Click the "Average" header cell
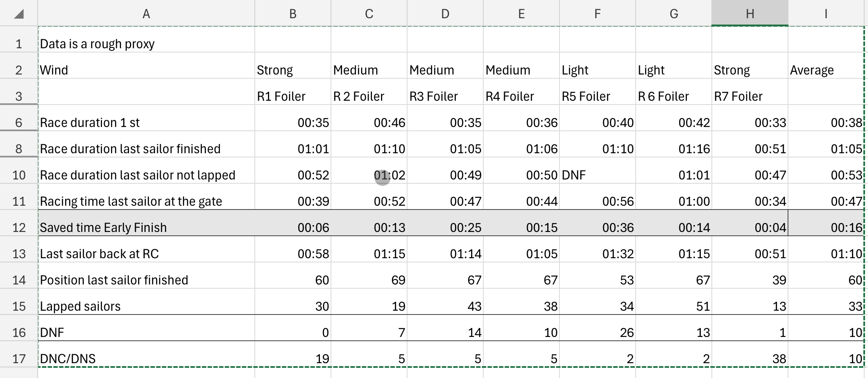 (825, 70)
